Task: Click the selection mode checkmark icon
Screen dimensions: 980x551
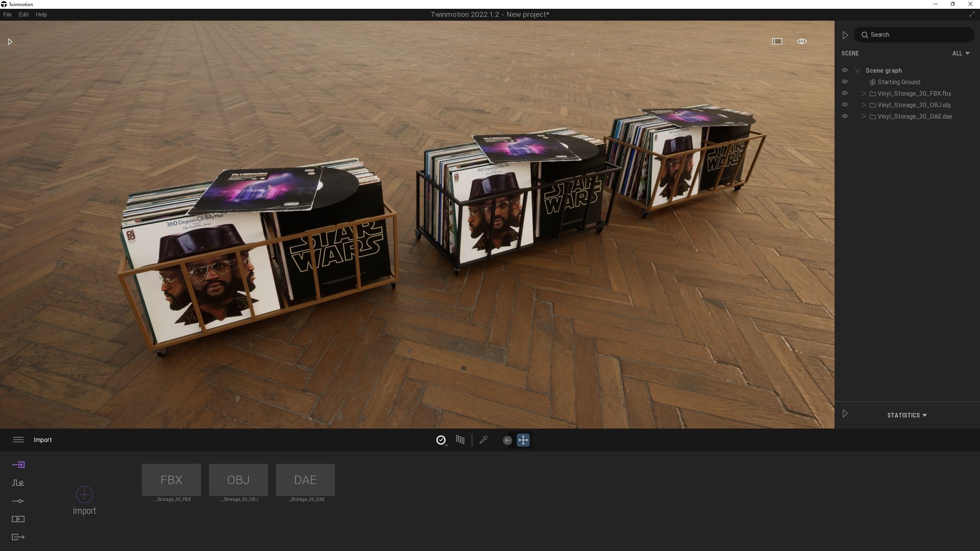Action: pyautogui.click(x=441, y=440)
